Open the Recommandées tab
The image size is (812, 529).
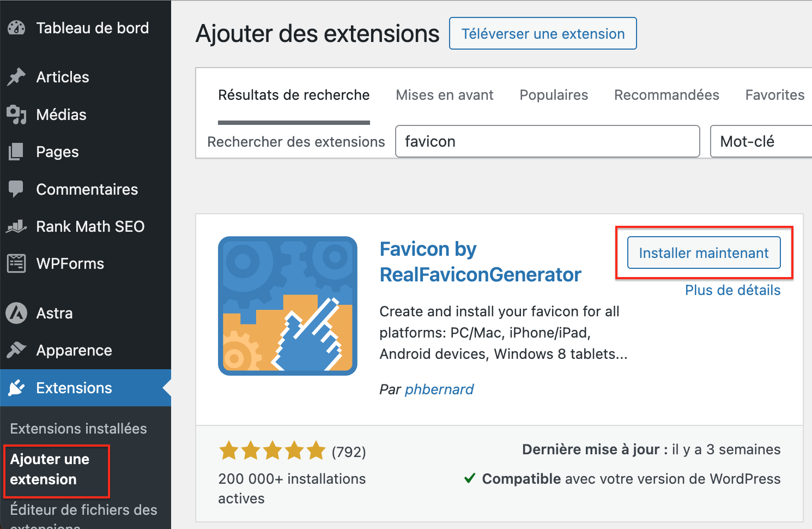(x=666, y=95)
